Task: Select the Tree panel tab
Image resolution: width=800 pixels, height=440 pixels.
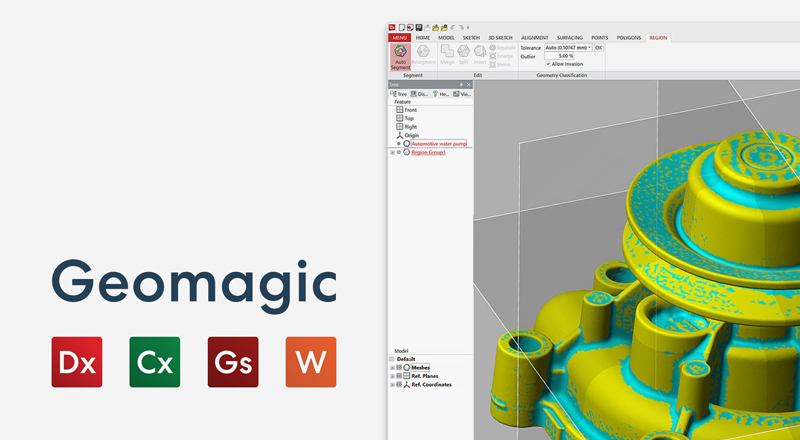Action: point(399,94)
